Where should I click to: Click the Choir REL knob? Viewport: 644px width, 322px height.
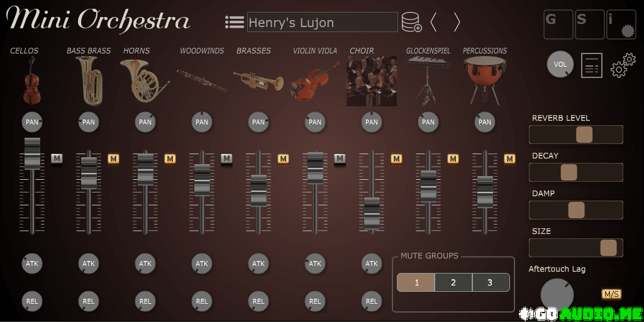point(372,301)
